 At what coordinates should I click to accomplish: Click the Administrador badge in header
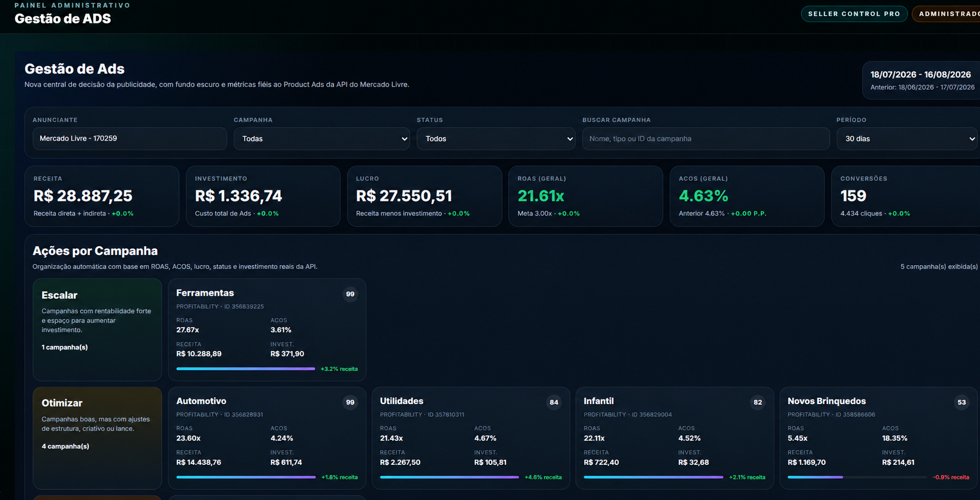(x=947, y=14)
